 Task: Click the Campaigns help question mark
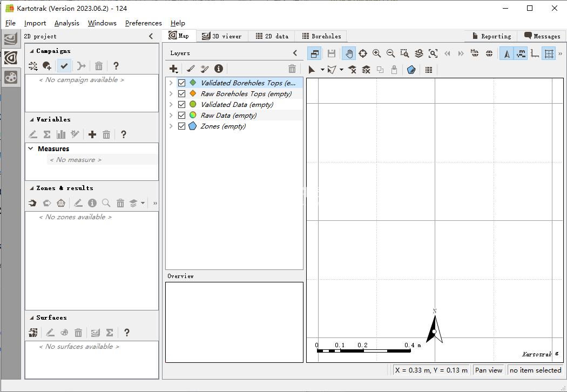point(116,66)
